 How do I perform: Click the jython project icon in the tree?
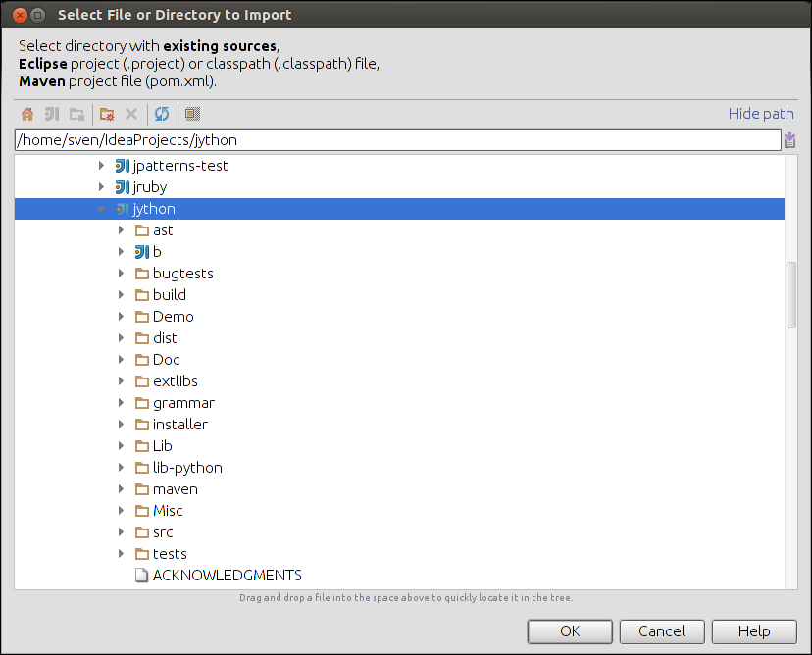click(122, 208)
